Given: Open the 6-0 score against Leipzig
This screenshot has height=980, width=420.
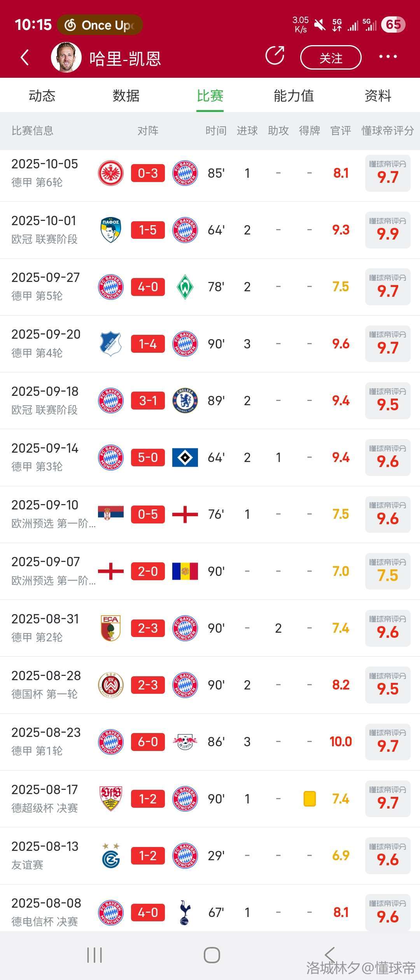Looking at the screenshot, I should pos(148,742).
